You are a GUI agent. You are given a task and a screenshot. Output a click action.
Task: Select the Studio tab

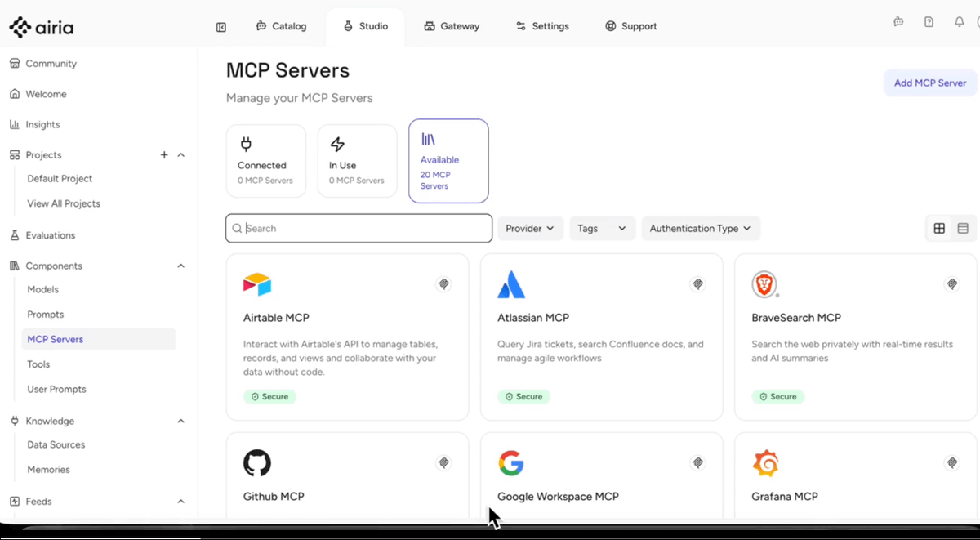365,26
